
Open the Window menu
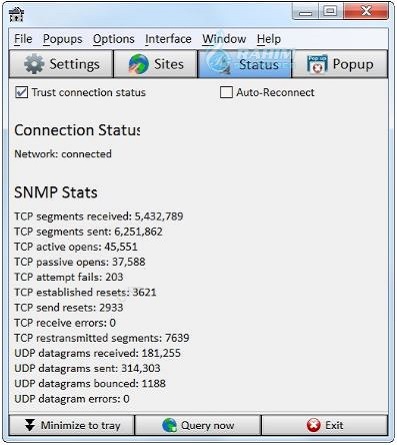point(224,39)
